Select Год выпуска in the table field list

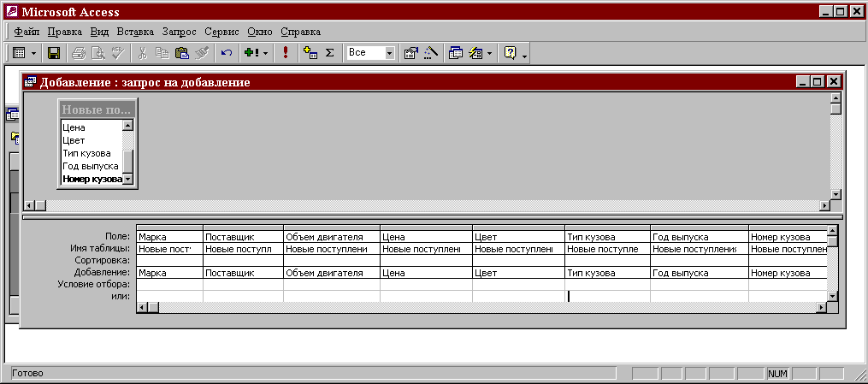(x=92, y=166)
